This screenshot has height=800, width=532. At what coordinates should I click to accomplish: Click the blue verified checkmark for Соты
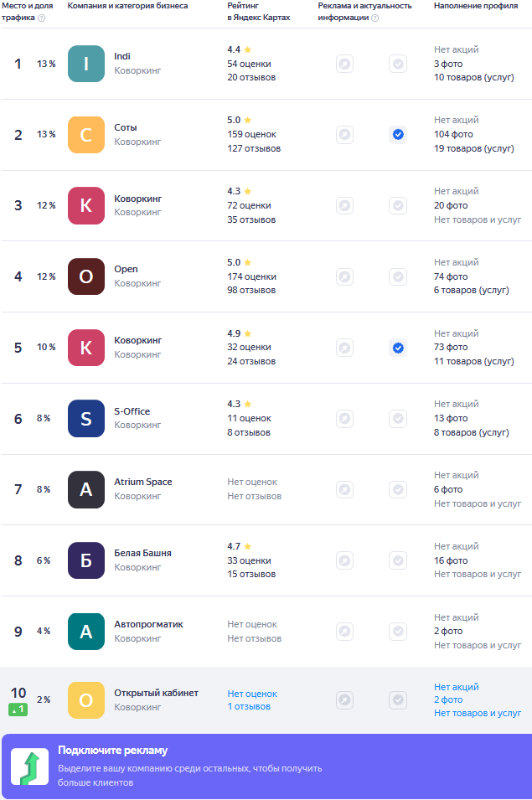(398, 135)
